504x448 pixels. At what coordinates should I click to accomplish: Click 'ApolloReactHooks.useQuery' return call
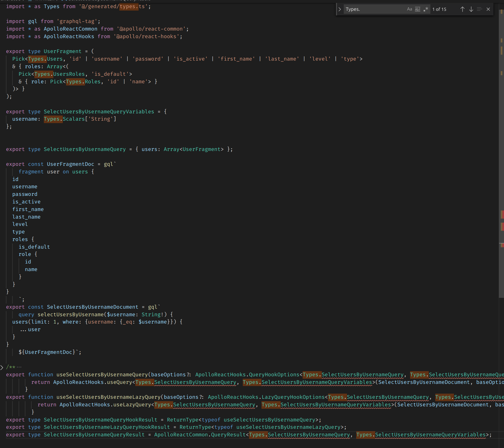point(93,382)
